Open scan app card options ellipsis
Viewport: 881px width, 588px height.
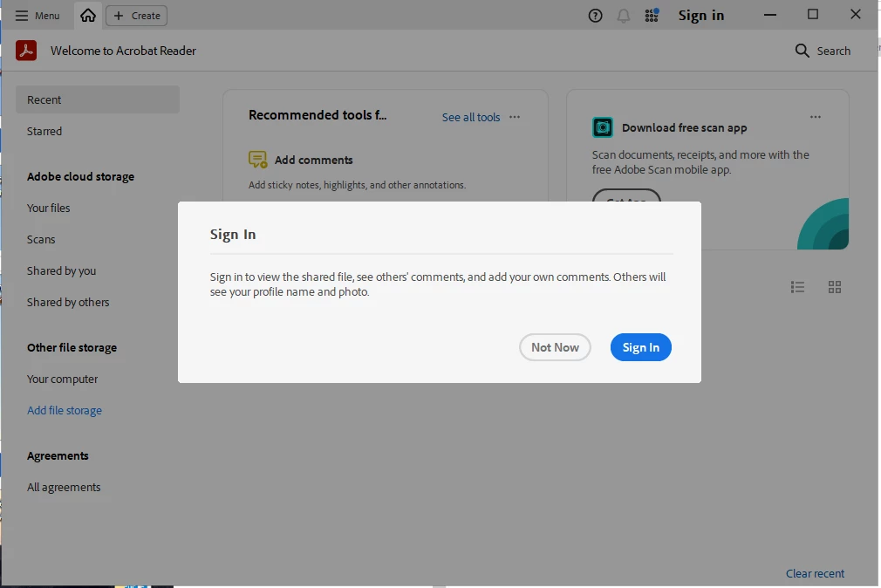click(x=816, y=117)
